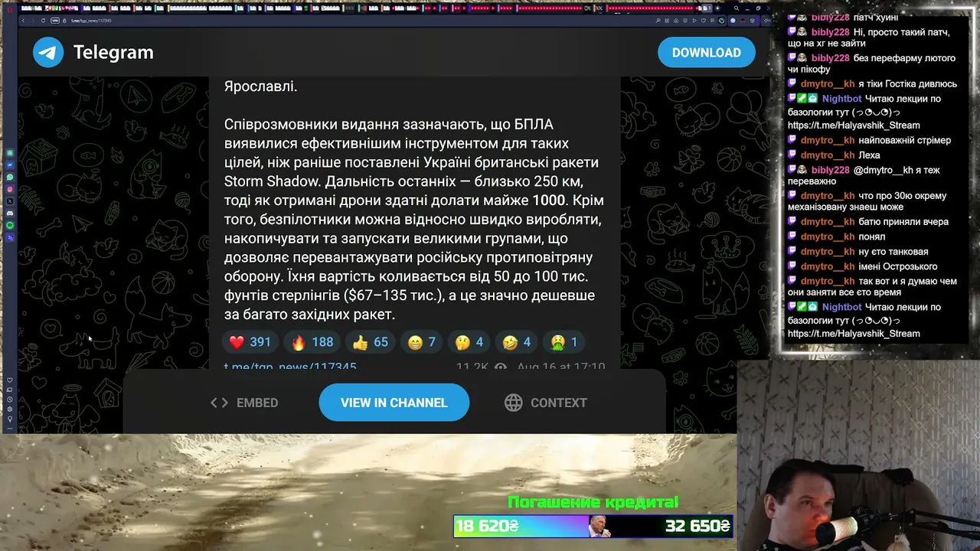Click the chat message 'ну єто танковая'
Screen dimensions: 980x551
[x=893, y=252]
